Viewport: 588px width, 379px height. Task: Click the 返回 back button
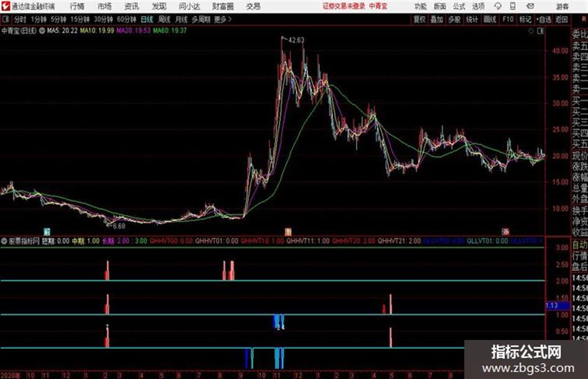pos(561,19)
